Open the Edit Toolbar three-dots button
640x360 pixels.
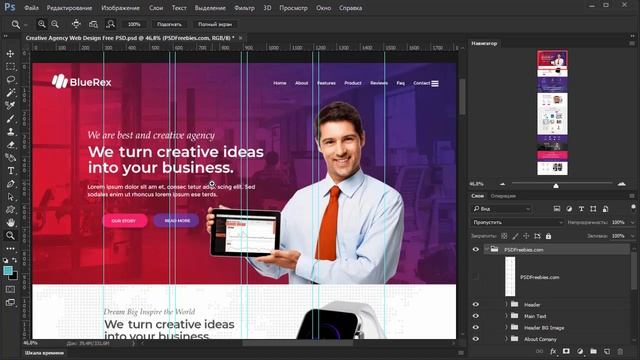tap(11, 248)
